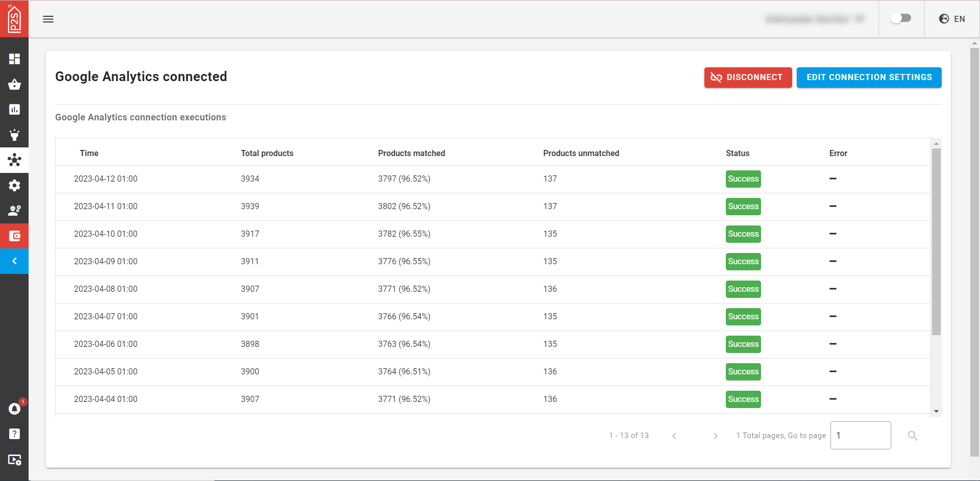Open the integrations hub icon
980x481 pixels.
pyautogui.click(x=14, y=160)
